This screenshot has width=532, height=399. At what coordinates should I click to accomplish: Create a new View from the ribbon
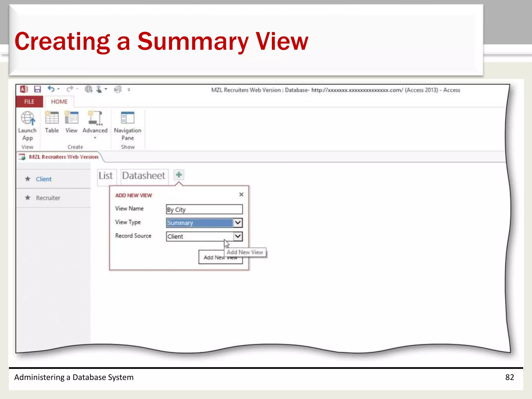point(71,122)
